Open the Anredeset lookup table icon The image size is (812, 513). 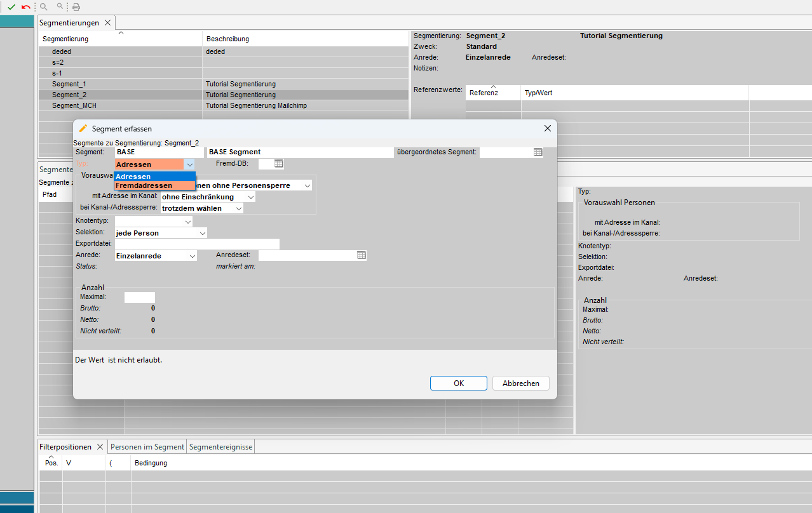coord(361,255)
